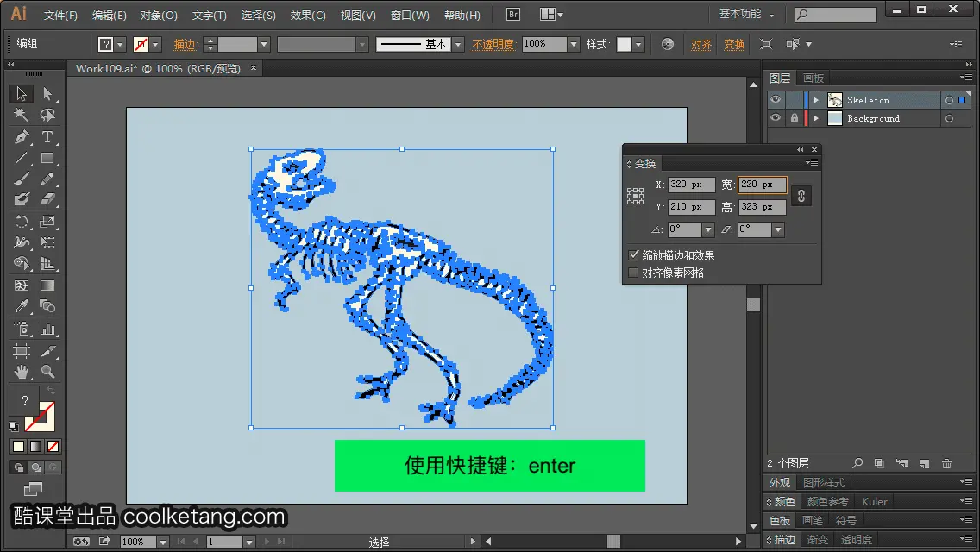This screenshot has height=552, width=980.
Task: Open the brush definition 基本 dropdown
Action: point(458,44)
